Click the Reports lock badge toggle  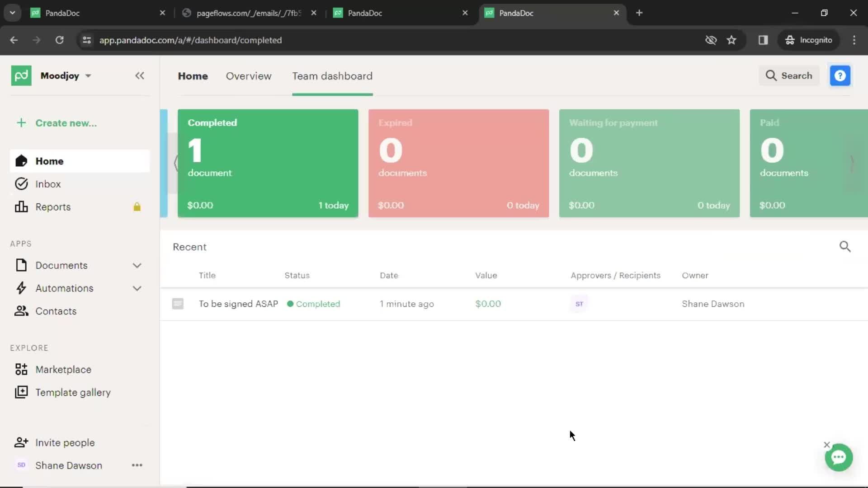click(137, 207)
